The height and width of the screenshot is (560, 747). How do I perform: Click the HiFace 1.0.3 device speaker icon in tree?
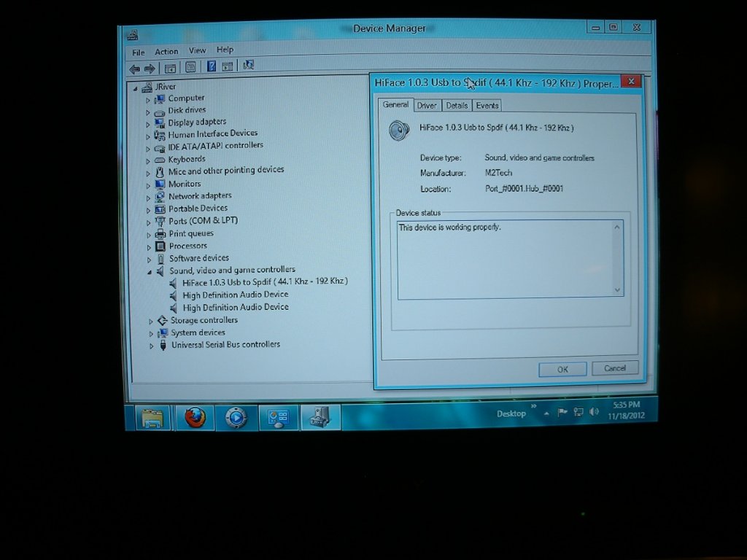(x=174, y=283)
